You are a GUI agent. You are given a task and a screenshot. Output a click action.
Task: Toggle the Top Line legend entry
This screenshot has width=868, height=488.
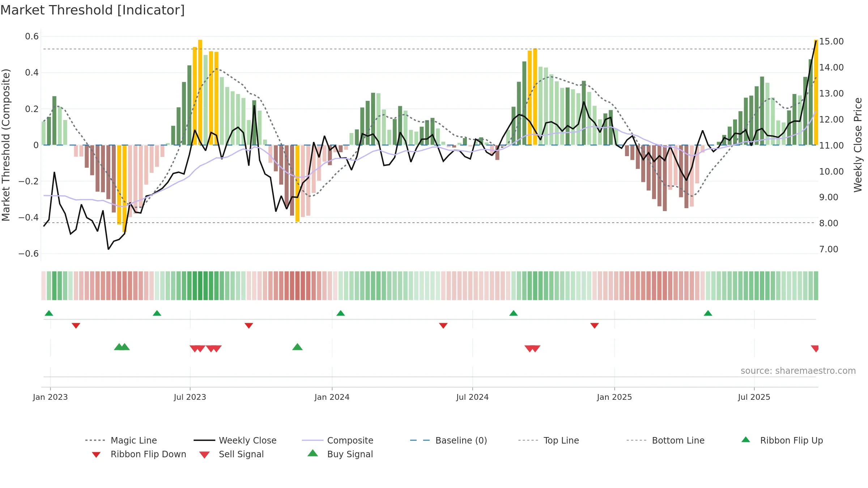[x=549, y=440]
